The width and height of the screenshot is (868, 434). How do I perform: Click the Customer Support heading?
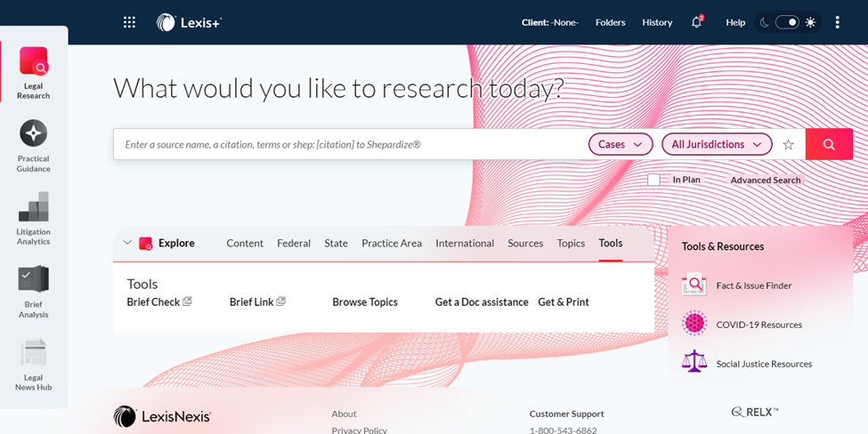[x=566, y=414]
